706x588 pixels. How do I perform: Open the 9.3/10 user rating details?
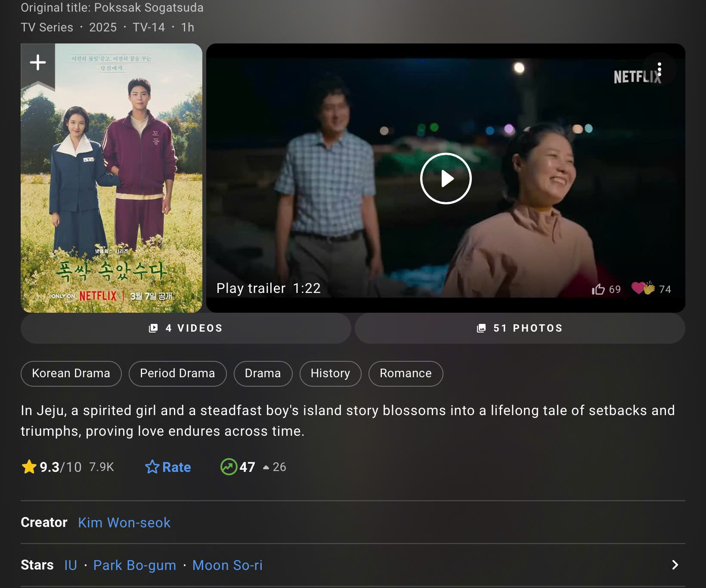[x=68, y=467]
